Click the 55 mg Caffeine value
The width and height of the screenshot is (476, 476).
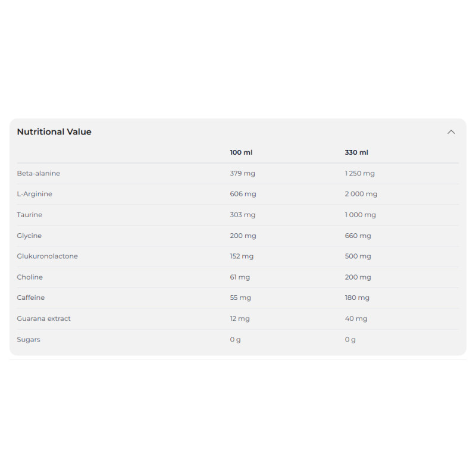click(240, 297)
